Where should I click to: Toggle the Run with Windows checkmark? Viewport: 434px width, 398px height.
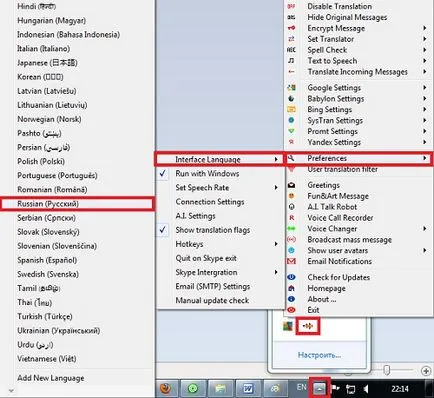[x=163, y=173]
